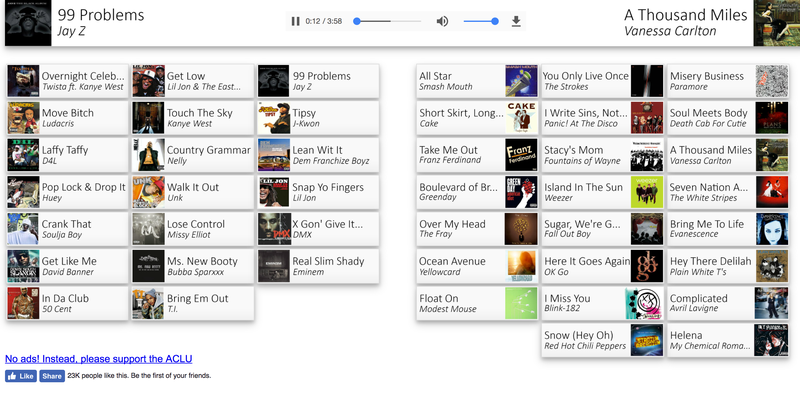Select All Star album art

click(x=521, y=81)
